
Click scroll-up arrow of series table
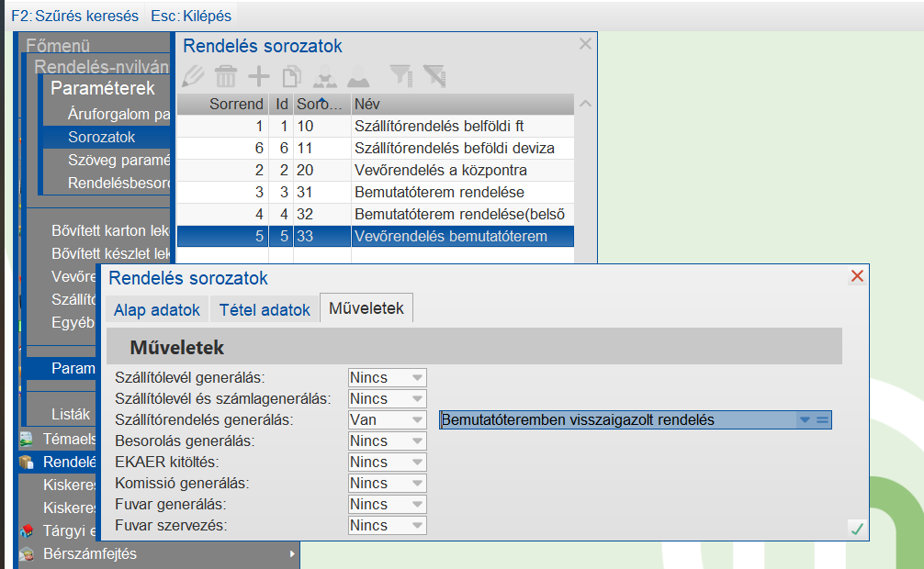pos(585,104)
